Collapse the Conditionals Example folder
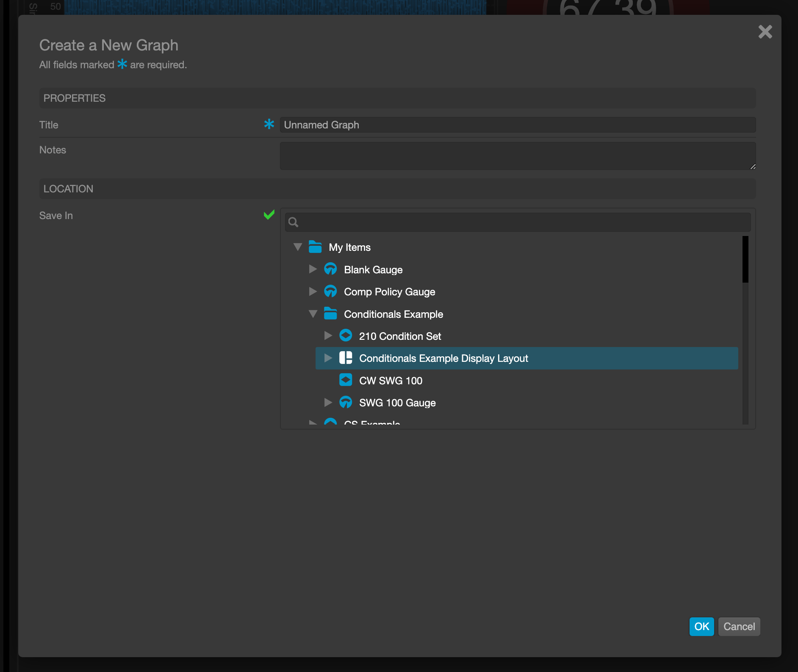 coord(313,314)
